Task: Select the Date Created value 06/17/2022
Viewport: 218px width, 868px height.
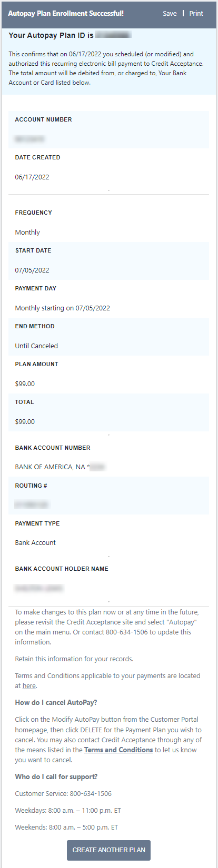Action: coord(32,177)
